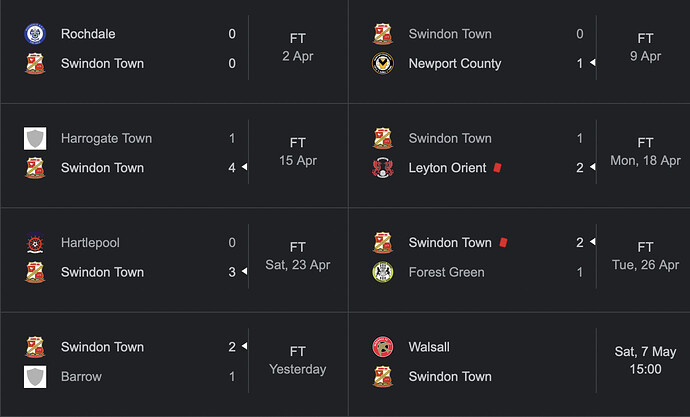The height and width of the screenshot is (417, 690).
Task: Select the Walsall team name
Action: (429, 347)
